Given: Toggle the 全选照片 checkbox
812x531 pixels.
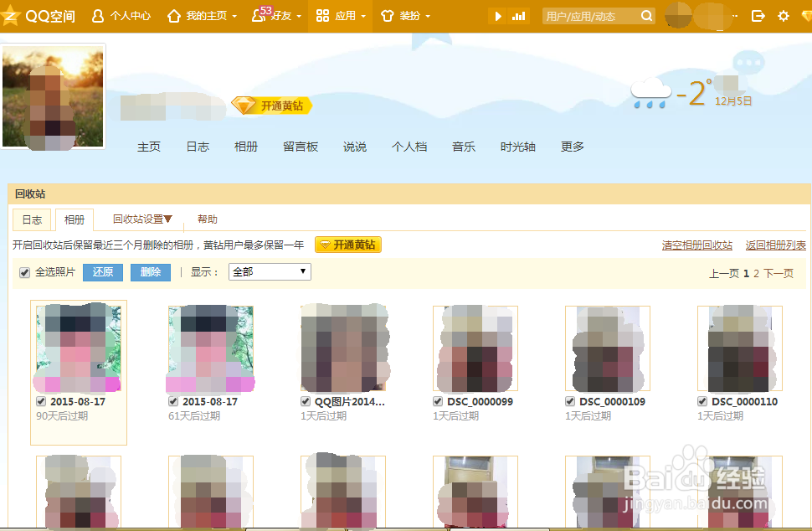Looking at the screenshot, I should (x=24, y=272).
